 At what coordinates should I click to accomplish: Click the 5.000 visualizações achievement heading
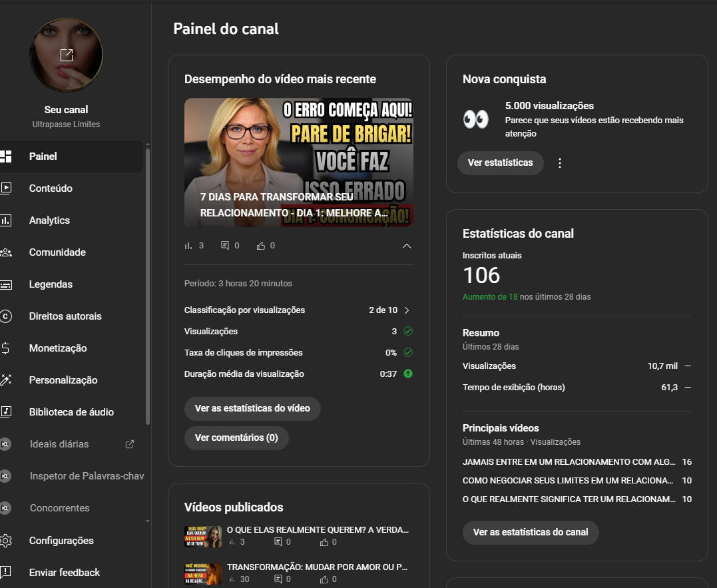pyautogui.click(x=549, y=106)
